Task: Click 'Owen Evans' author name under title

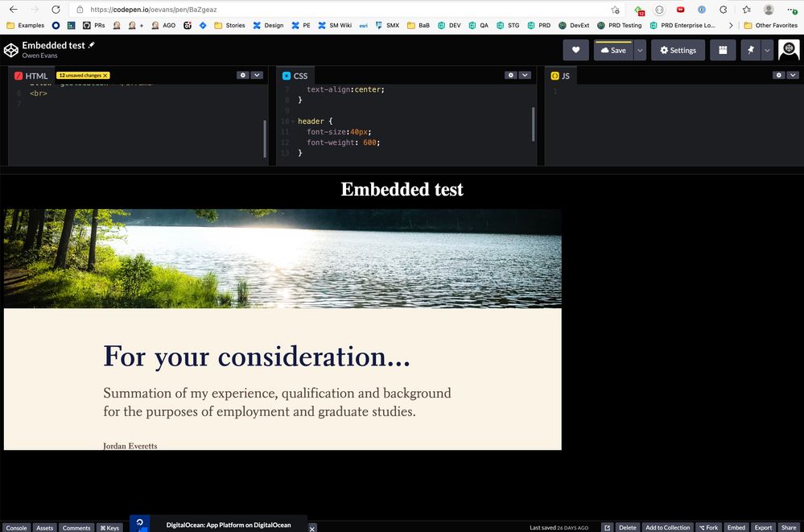Action: point(39,56)
